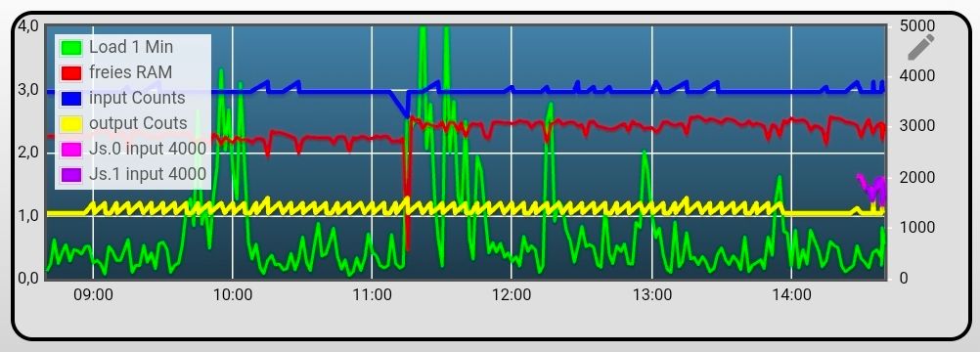Click the 14:00 time axis label
Screen dimensions: 980x352
(x=791, y=294)
